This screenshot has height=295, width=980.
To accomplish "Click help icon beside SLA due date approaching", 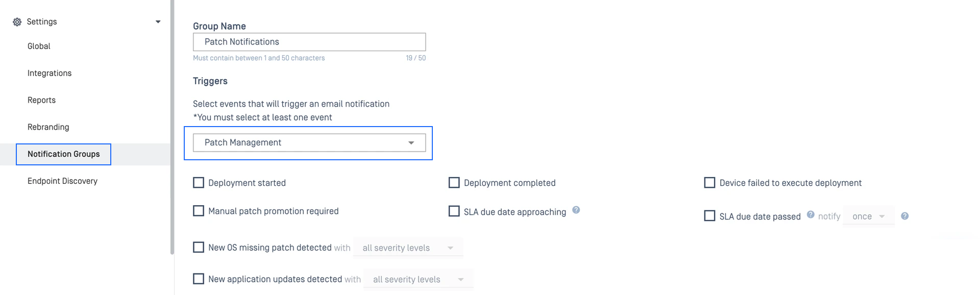I will 576,210.
